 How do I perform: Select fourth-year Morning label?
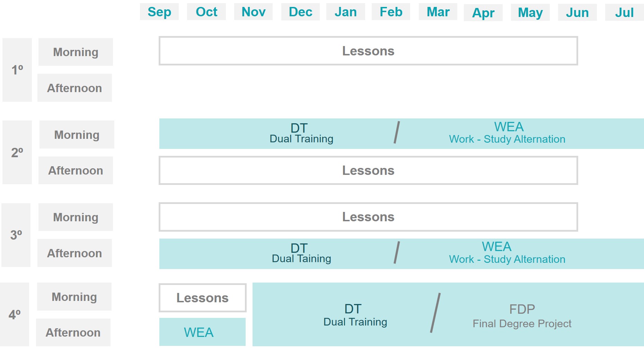[74, 297]
